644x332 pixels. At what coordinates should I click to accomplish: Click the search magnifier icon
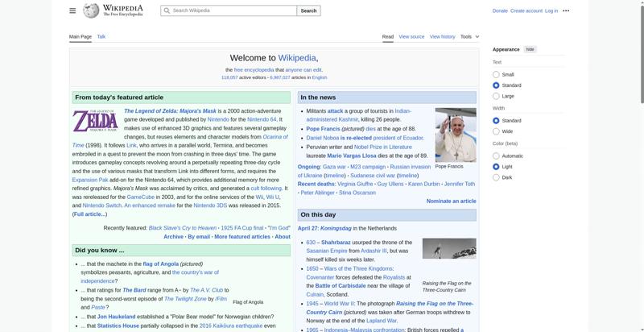pyautogui.click(x=167, y=10)
